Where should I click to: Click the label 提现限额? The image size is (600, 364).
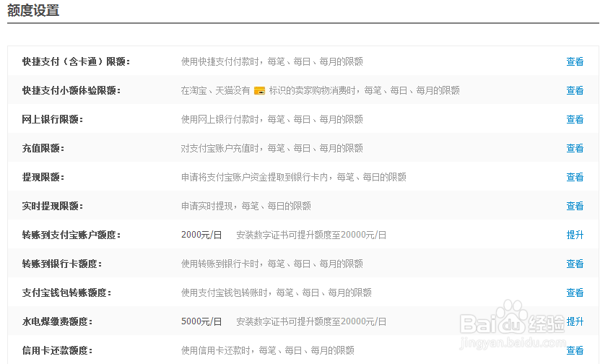43,177
